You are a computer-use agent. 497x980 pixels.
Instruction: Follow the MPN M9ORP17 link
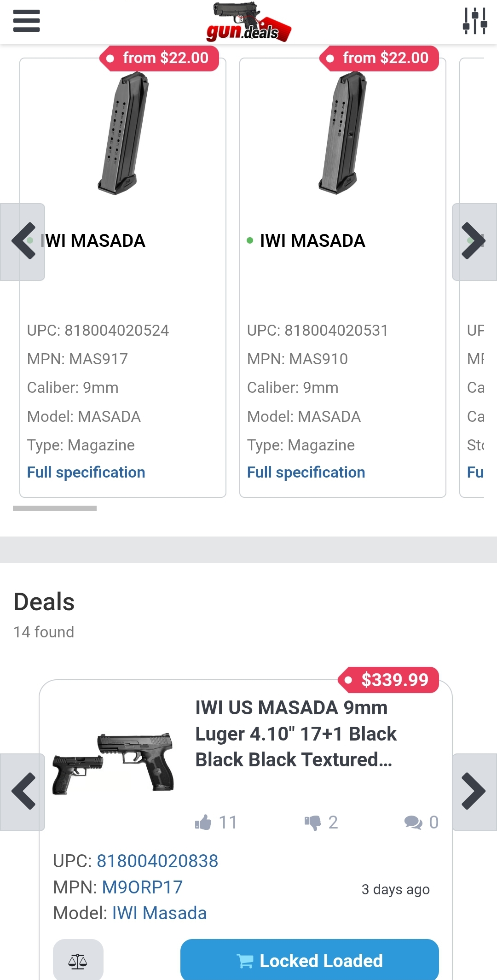pyautogui.click(x=142, y=887)
